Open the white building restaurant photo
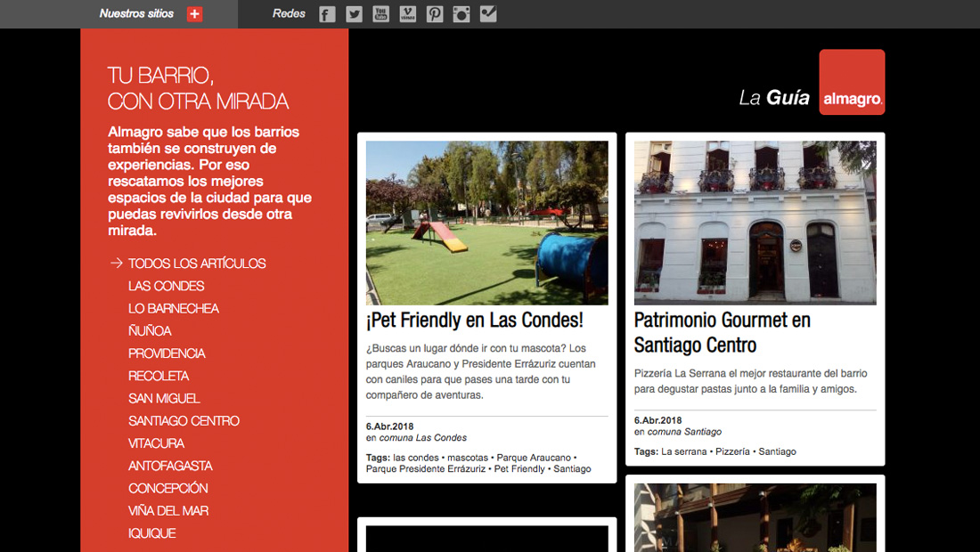 (x=755, y=223)
